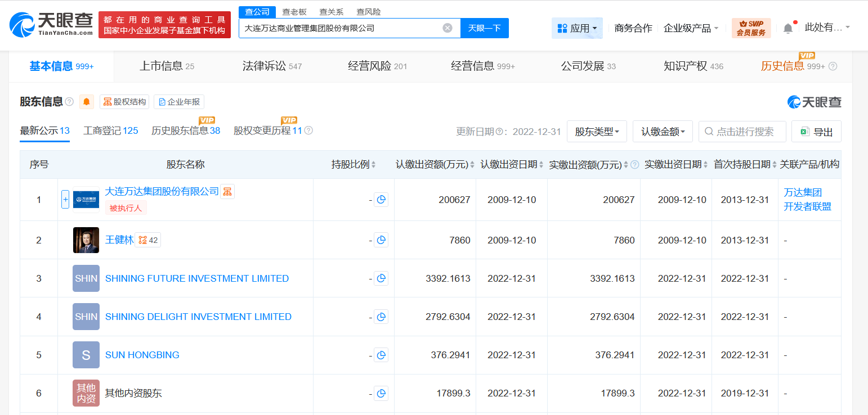Open shareholding pie chart for 大连万达集团股份有限公司
Screen dimensions: 868x415
[x=381, y=200]
